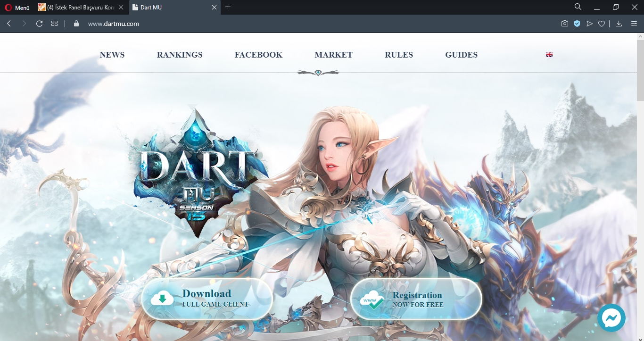Click the UK flag language selector
The image size is (644, 341).
point(549,55)
